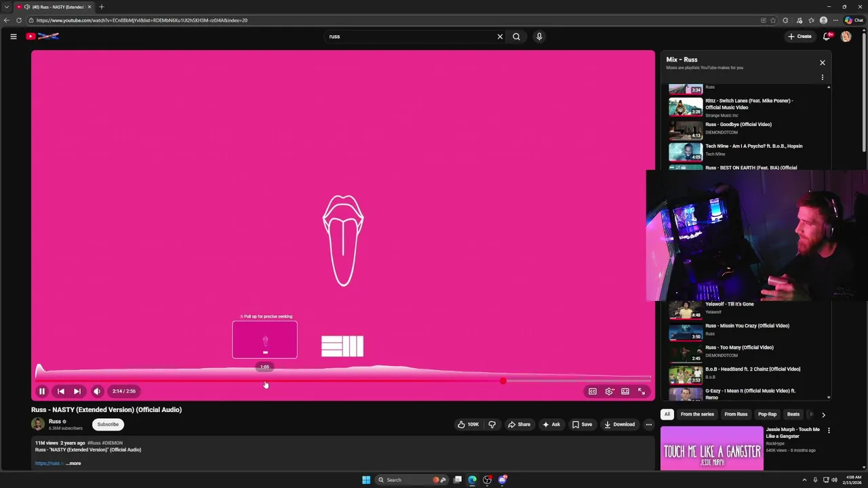Open the #DIEMON hashtag
This screenshot has width=868, height=488.
pyautogui.click(x=113, y=443)
